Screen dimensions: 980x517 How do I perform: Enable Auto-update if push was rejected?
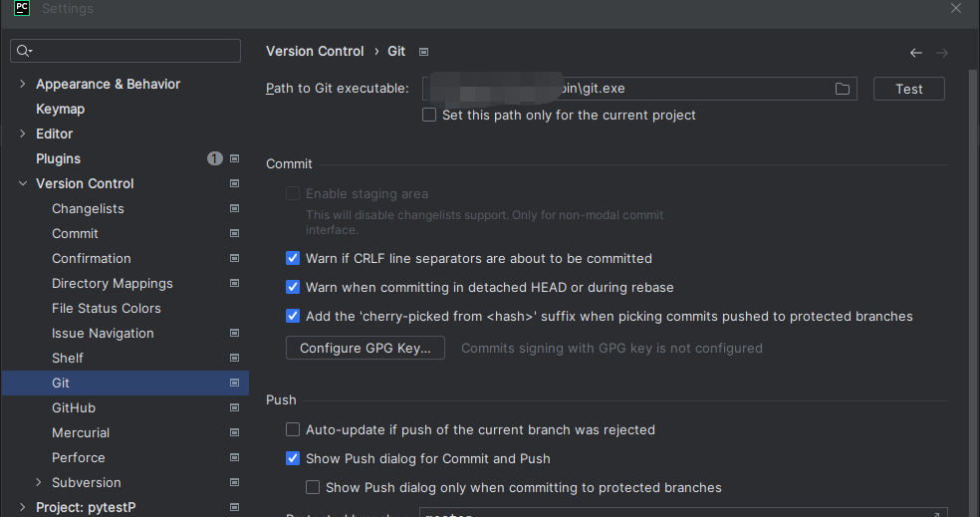pos(293,429)
